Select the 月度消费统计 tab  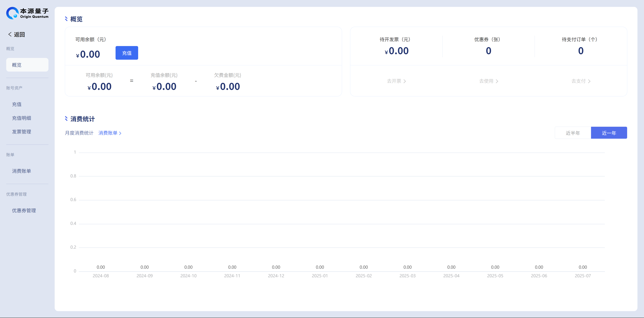point(79,133)
